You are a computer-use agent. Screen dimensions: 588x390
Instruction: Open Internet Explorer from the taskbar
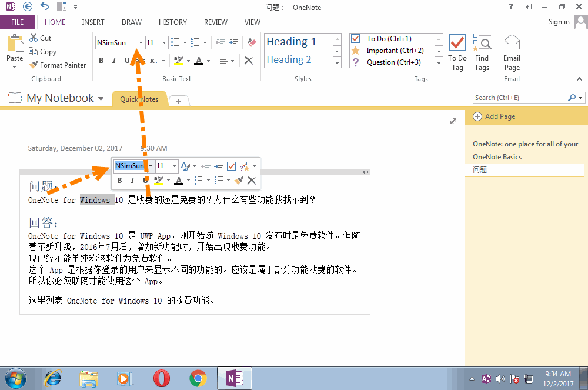[53, 378]
